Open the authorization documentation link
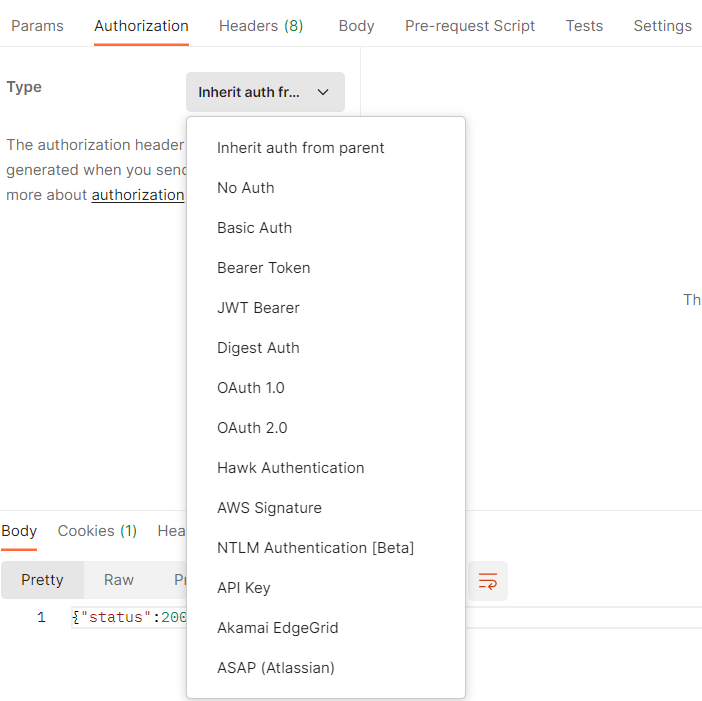702x701 pixels. pyautogui.click(x=138, y=195)
